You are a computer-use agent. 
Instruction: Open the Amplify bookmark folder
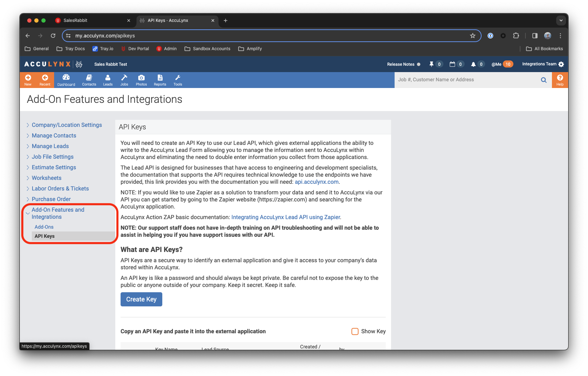click(x=250, y=49)
